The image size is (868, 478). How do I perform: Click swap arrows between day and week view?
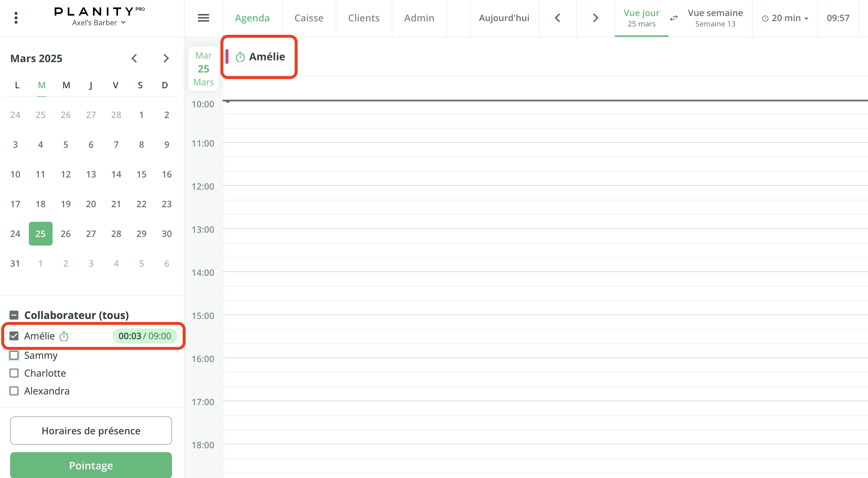point(673,18)
